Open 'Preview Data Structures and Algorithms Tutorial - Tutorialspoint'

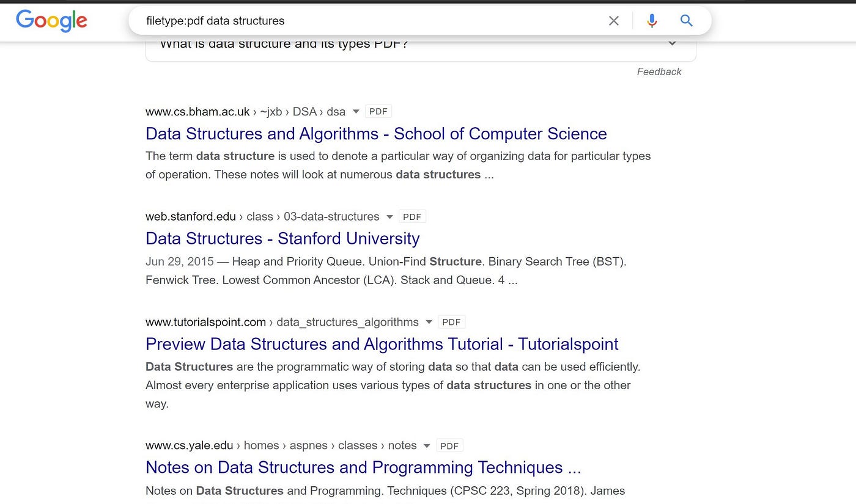tap(382, 344)
